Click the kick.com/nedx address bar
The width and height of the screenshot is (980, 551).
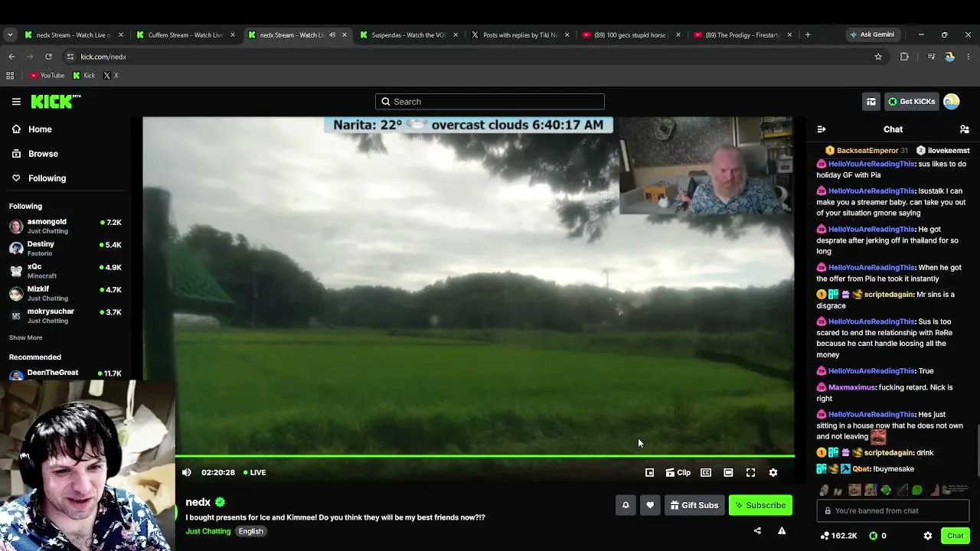[475, 57]
